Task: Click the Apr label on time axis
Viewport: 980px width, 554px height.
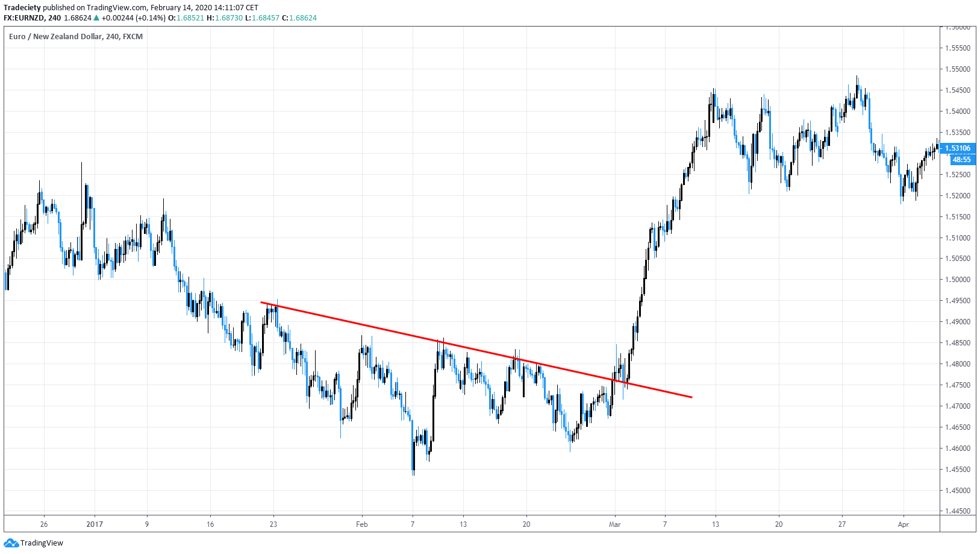Action: (x=903, y=524)
